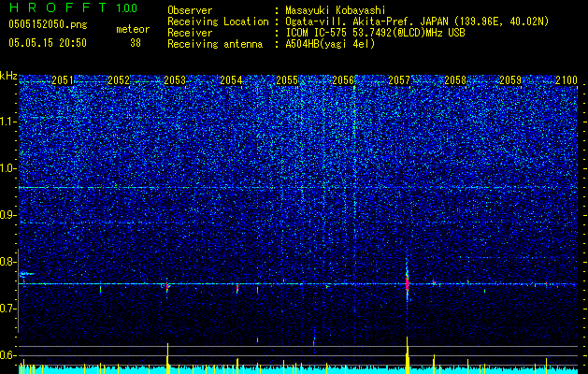Click the 0.6 frequency axis label

coord(8,355)
